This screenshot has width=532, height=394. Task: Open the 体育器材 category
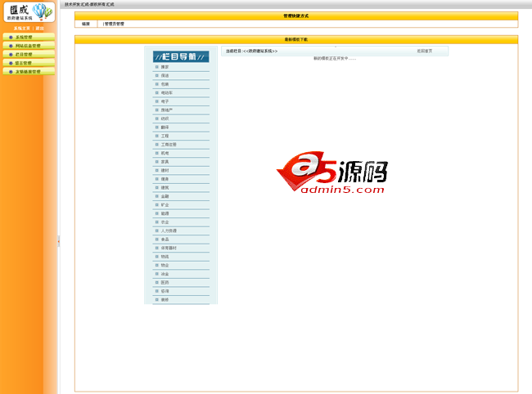pyautogui.click(x=169, y=248)
